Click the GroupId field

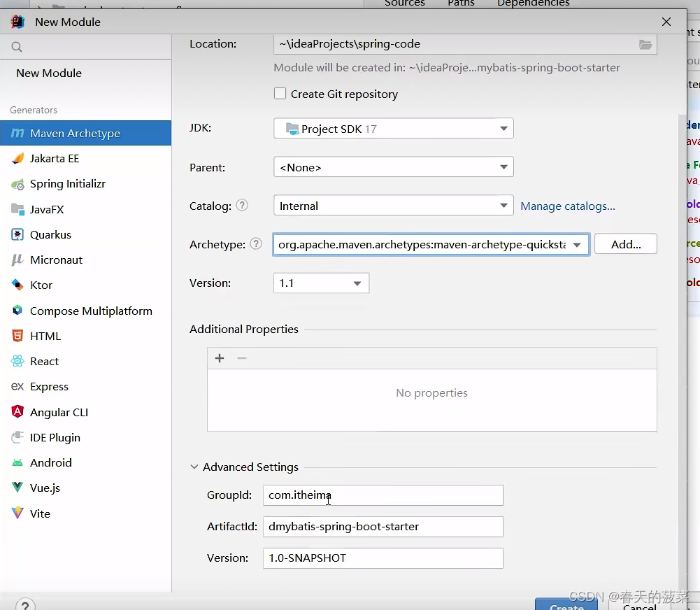[383, 495]
